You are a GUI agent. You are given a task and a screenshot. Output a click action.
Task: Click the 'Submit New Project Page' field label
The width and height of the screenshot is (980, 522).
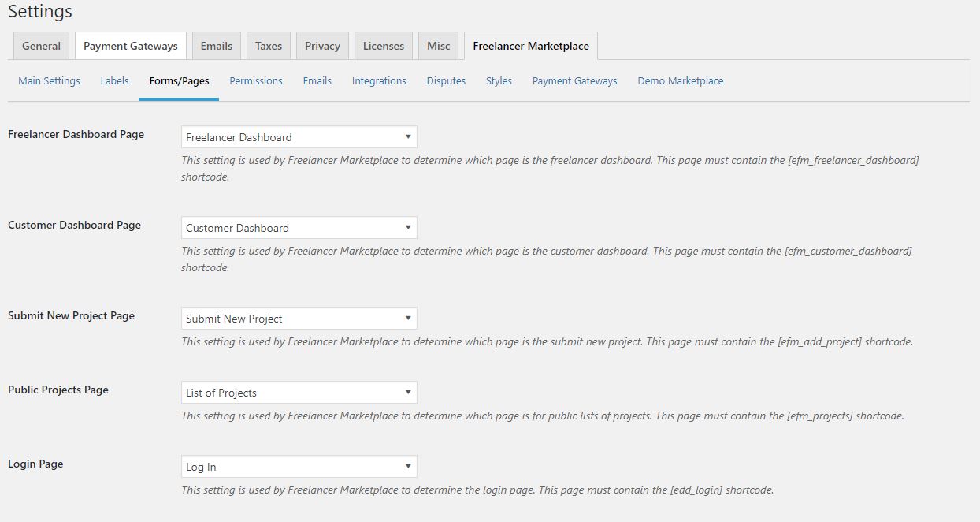[72, 315]
